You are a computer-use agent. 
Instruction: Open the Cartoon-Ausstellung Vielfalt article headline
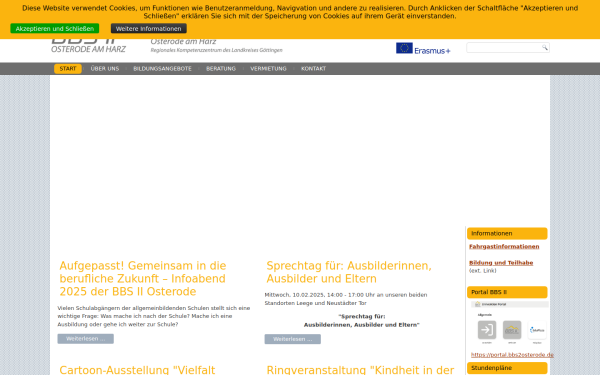point(137,370)
